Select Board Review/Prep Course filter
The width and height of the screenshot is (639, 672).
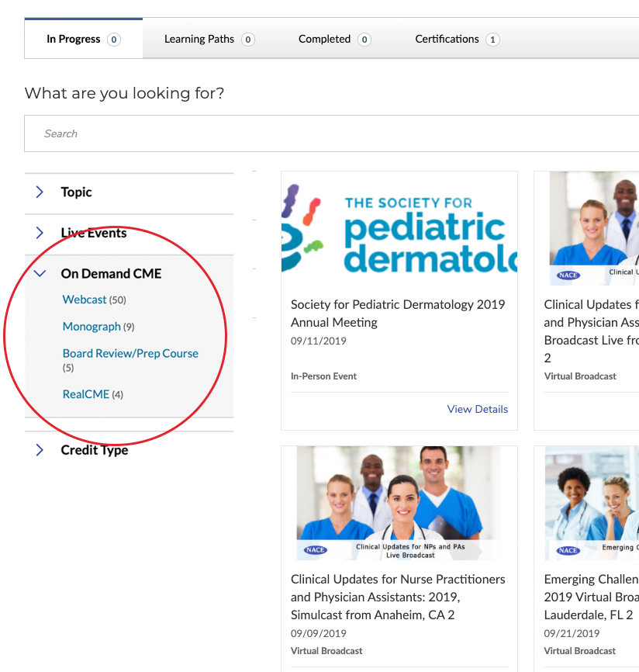click(x=130, y=354)
